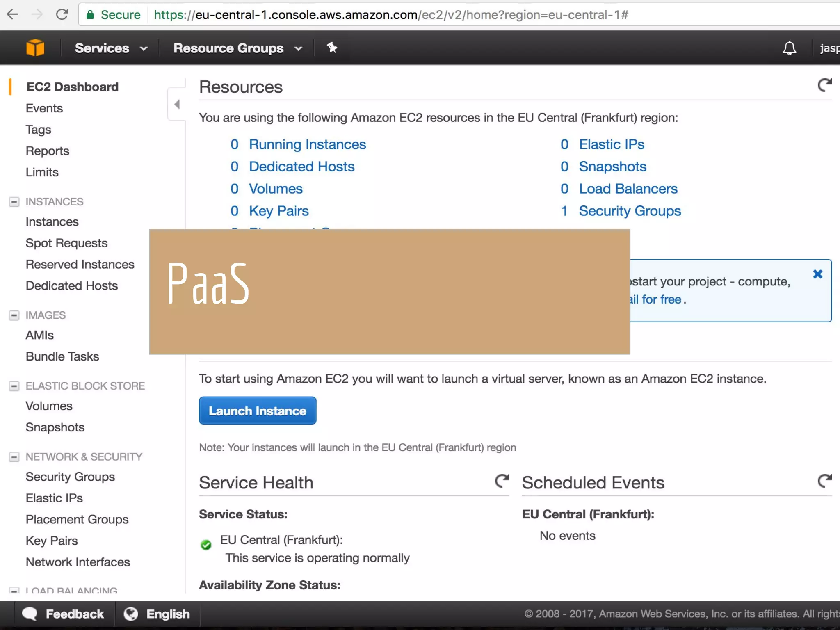Screen dimensions: 840x630
Task: Collapse the left navigation sidebar
Action: [177, 105]
